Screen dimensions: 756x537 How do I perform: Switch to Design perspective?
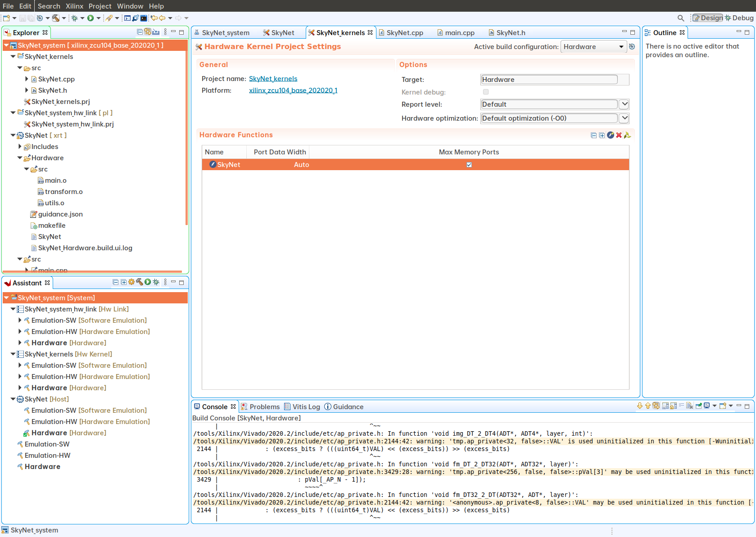707,18
